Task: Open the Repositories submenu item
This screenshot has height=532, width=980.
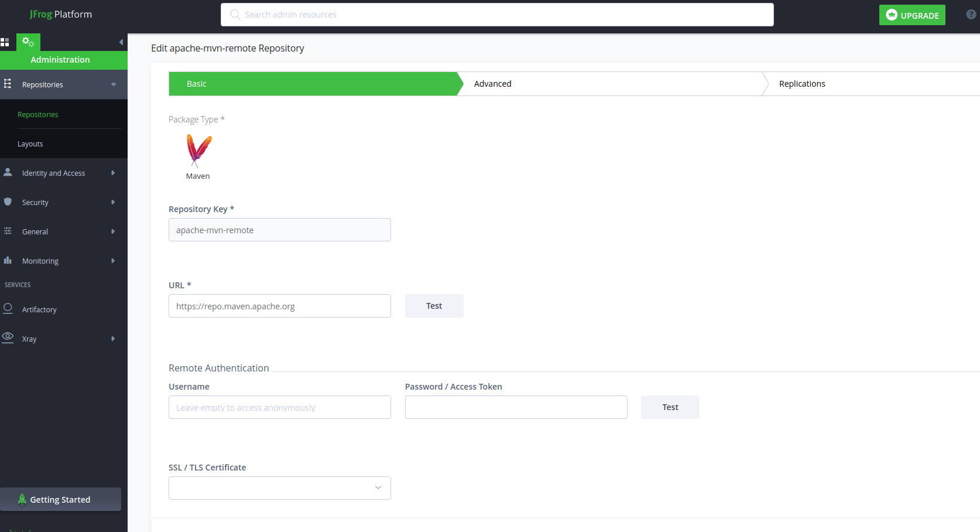Action: click(38, 114)
